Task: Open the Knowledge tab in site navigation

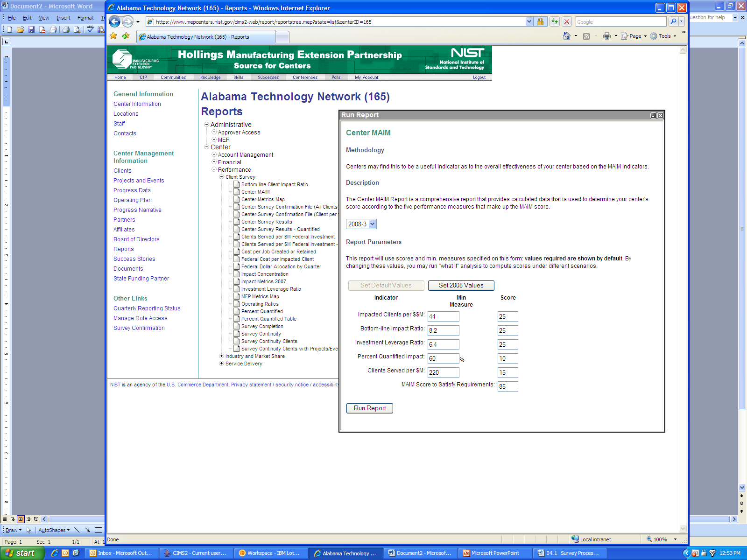Action: (x=210, y=77)
